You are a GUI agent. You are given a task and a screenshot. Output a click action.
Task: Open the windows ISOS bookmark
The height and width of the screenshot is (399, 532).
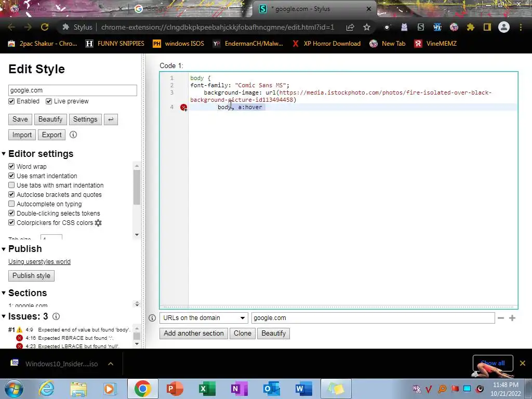(179, 44)
